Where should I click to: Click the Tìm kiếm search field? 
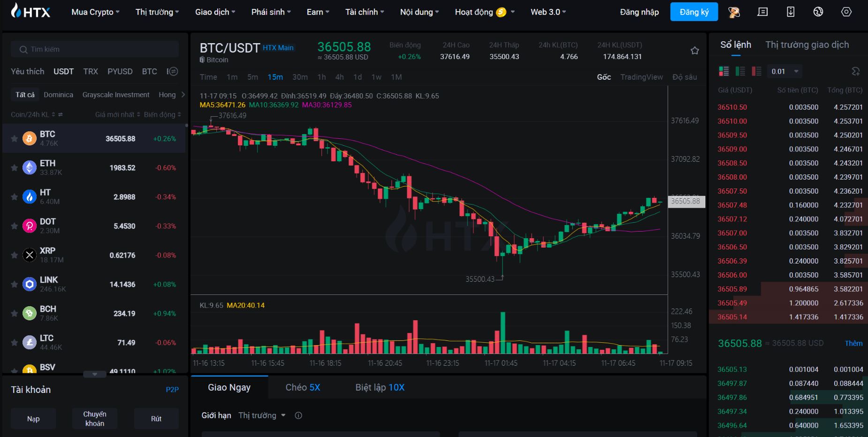pyautogui.click(x=95, y=49)
